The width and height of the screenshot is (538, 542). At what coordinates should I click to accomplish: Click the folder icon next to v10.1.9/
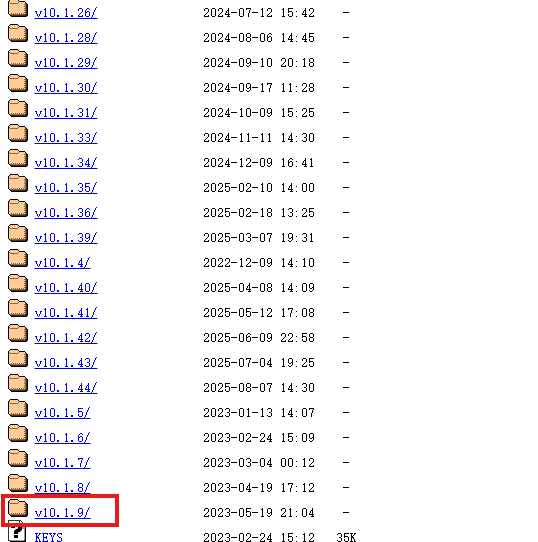click(18, 508)
